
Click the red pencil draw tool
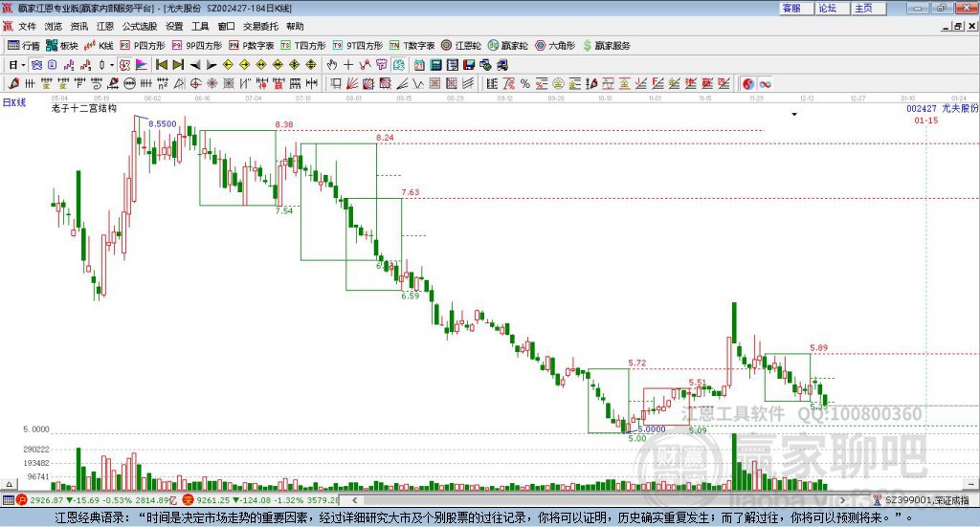[13, 83]
